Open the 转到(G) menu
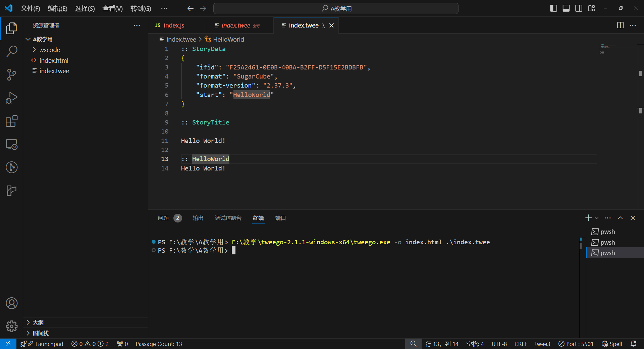 141,8
